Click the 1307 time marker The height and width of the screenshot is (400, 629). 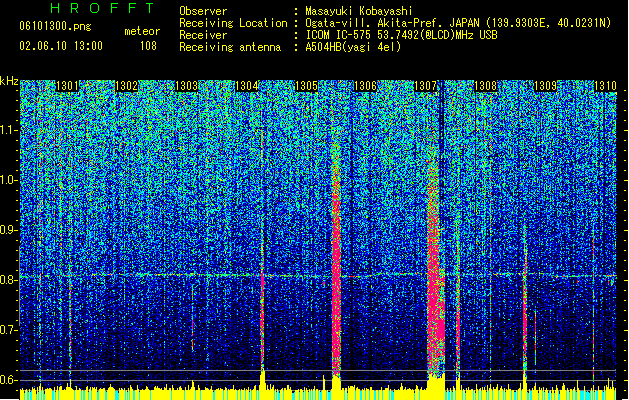(425, 86)
